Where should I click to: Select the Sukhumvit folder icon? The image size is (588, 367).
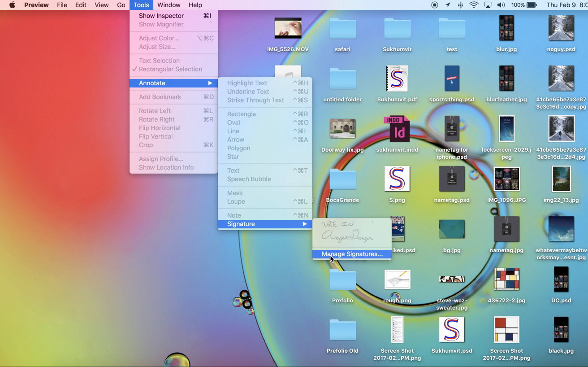pos(397,29)
